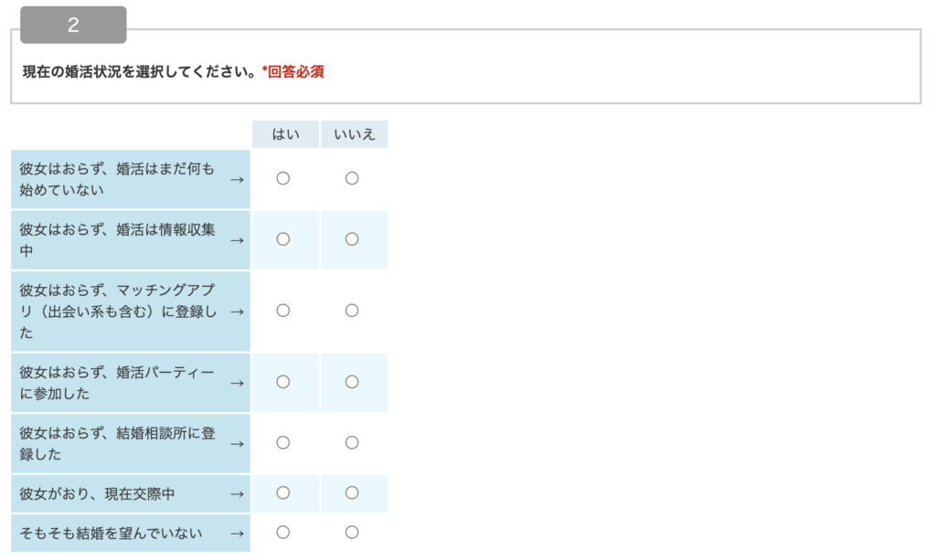The image size is (936, 560).
Task: Click the row label そもそも結婚を望んでいない
Action: pos(112,533)
